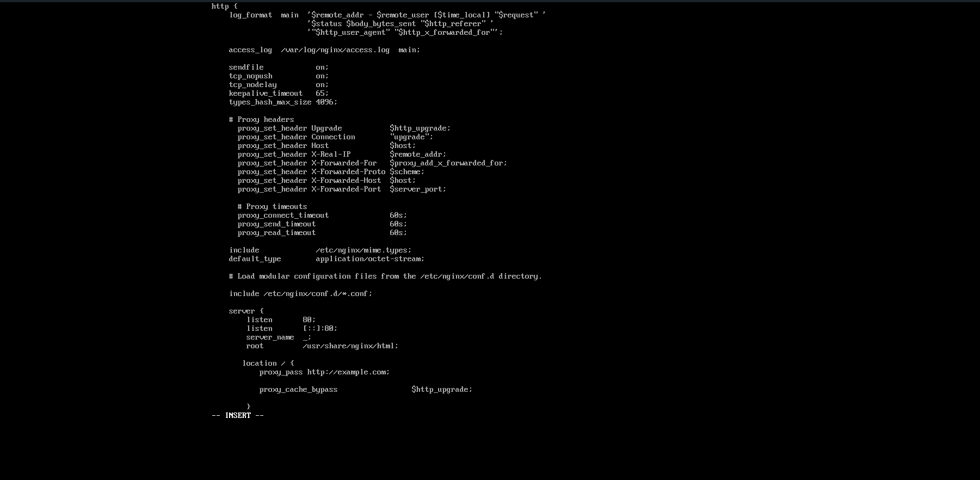The image size is (980, 480).
Task: Click the access_log path /var/log/nginx/access.log
Action: click(x=335, y=50)
